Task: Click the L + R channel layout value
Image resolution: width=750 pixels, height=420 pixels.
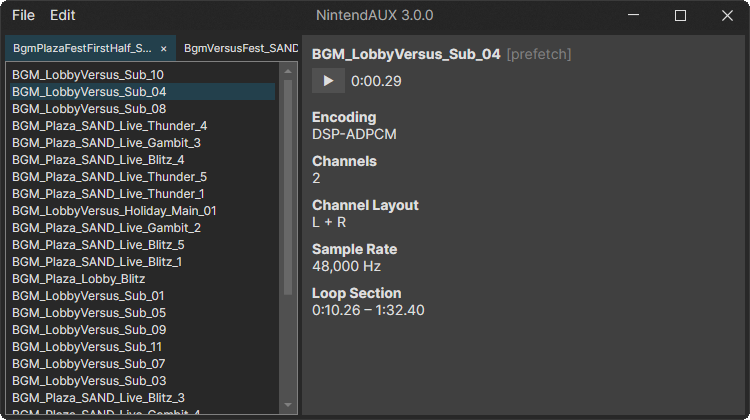Action: pyautogui.click(x=329, y=222)
